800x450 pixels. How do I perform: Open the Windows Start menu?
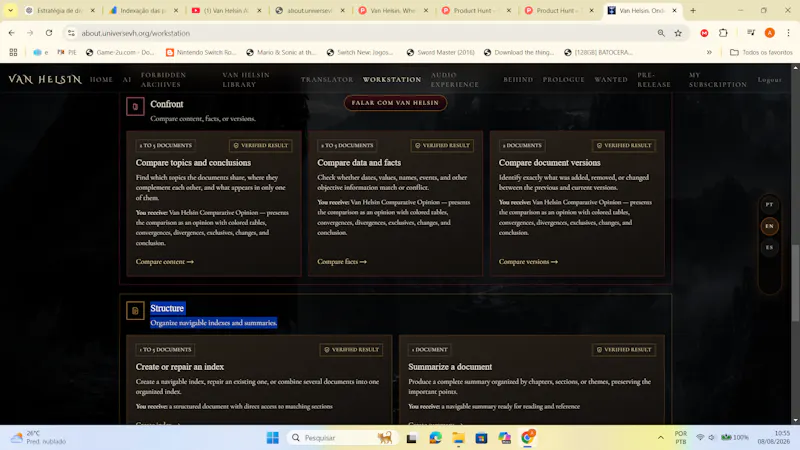272,438
